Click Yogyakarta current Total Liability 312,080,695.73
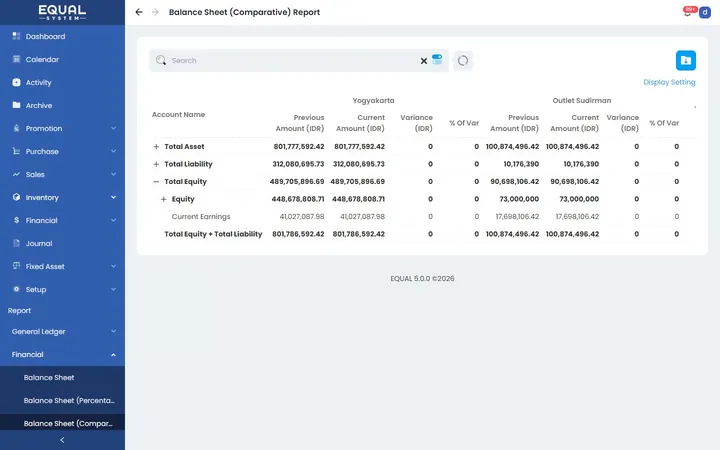 [x=359, y=164]
